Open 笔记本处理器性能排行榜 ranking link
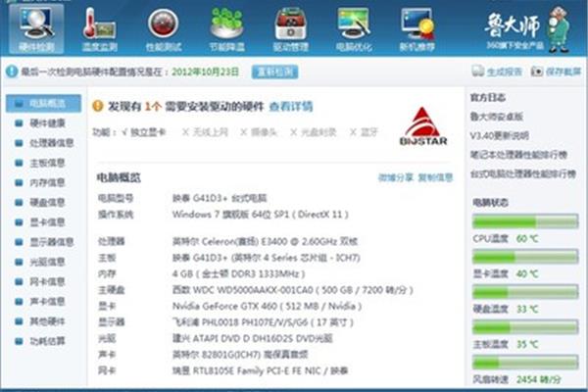The width and height of the screenshot is (588, 392). (x=518, y=155)
